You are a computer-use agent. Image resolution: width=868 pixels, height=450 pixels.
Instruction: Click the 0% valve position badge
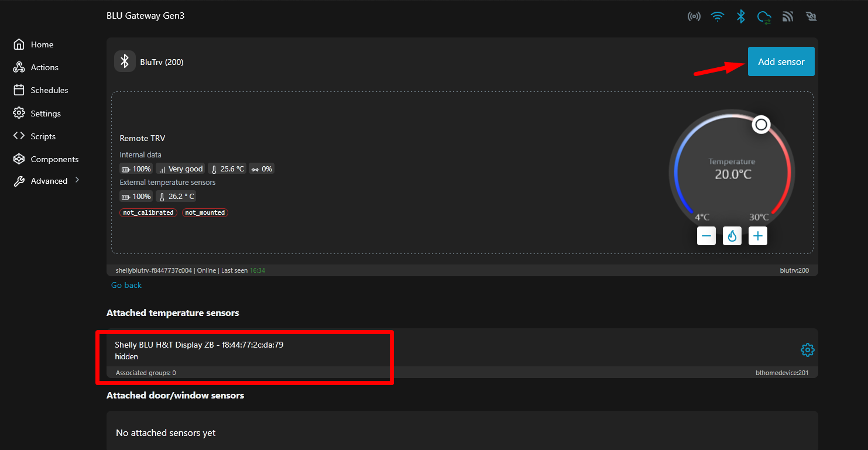(x=262, y=169)
